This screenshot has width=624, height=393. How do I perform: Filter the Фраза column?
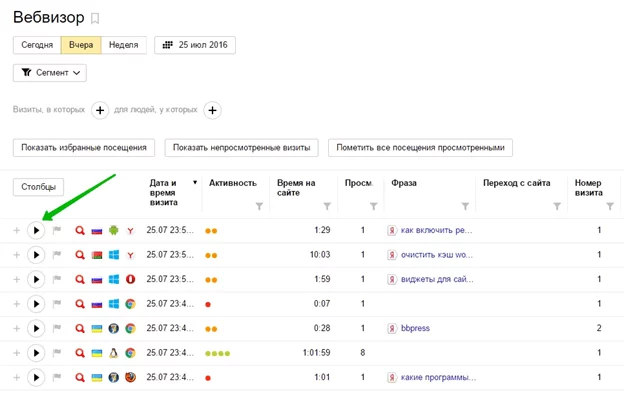465,206
